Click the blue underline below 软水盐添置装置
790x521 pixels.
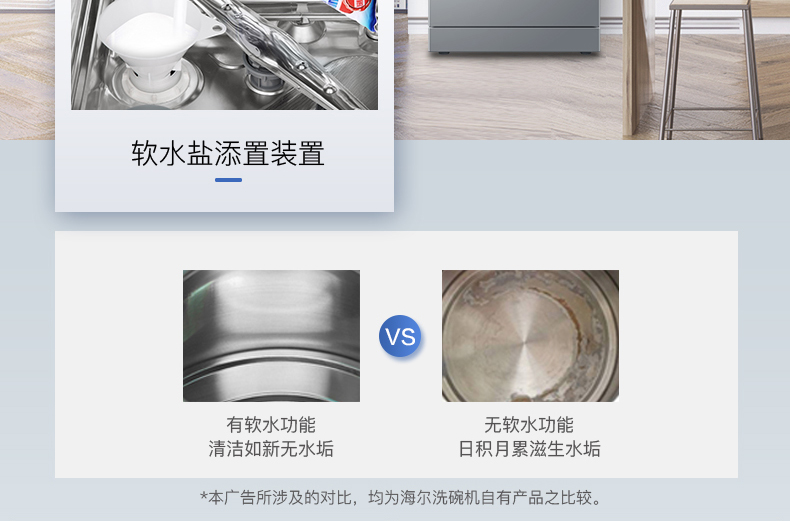[228, 180]
